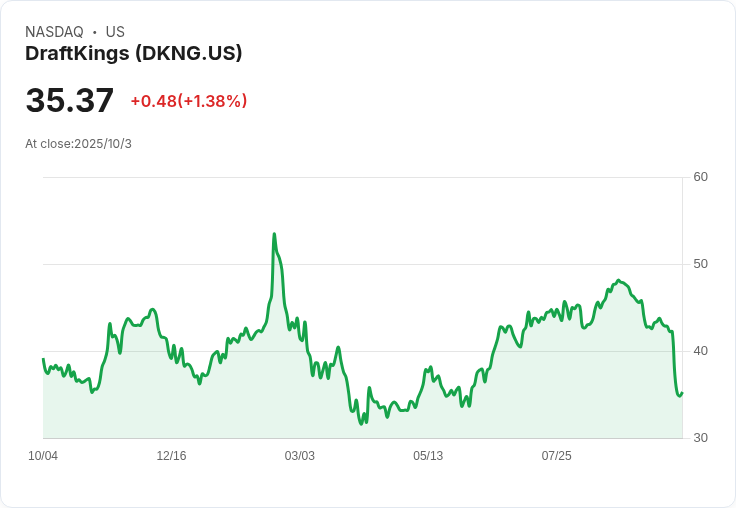
Task: Click the chart's highest peak above 50
Action: pos(274,234)
